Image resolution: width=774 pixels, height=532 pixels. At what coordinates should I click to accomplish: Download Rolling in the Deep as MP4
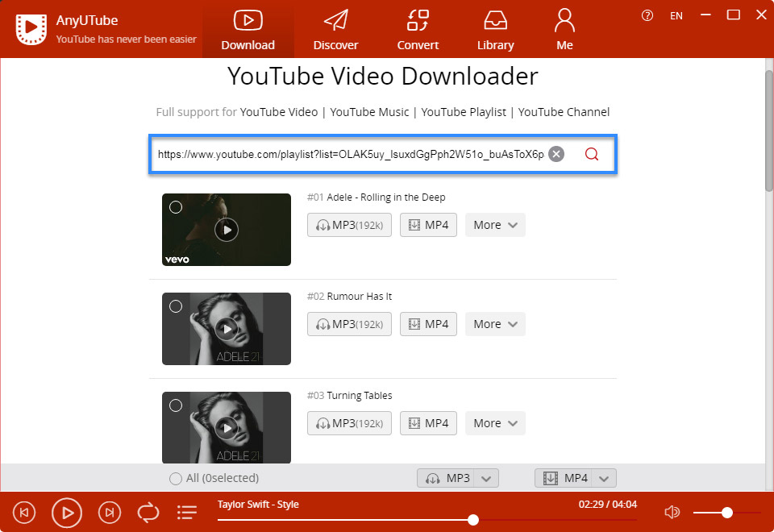(x=428, y=225)
